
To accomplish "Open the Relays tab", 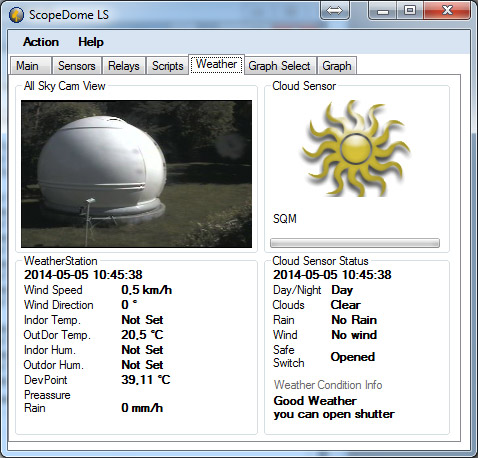I will [x=124, y=66].
